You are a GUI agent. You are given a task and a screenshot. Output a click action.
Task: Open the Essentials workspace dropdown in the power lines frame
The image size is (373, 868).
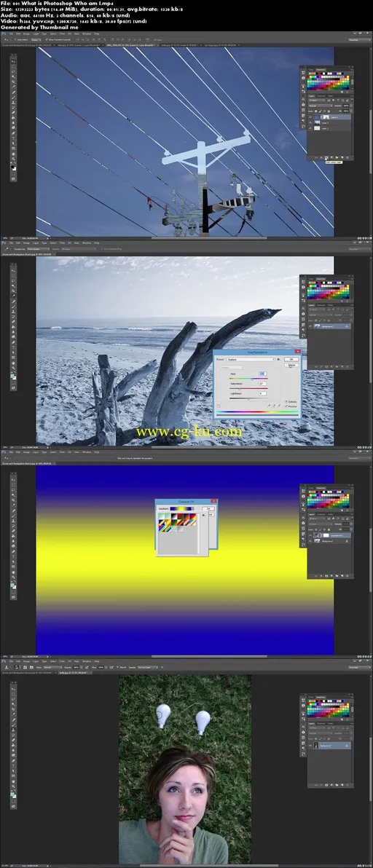pyautogui.click(x=360, y=39)
